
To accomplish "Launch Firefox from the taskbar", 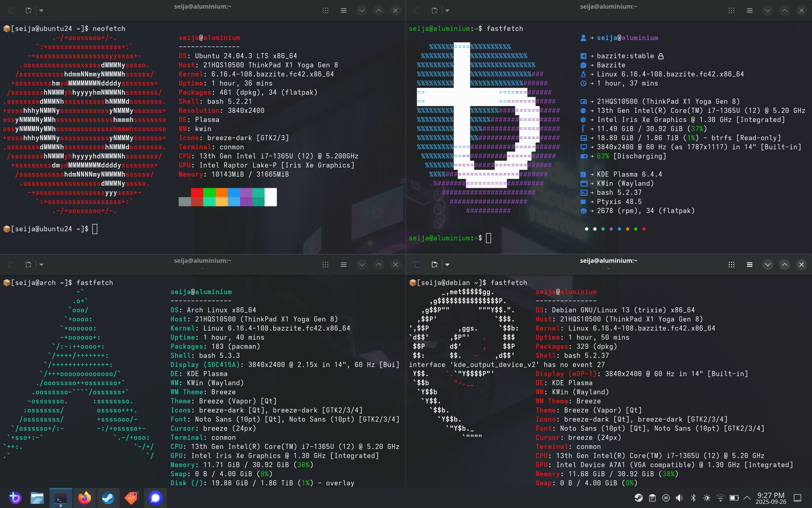I will point(84,498).
